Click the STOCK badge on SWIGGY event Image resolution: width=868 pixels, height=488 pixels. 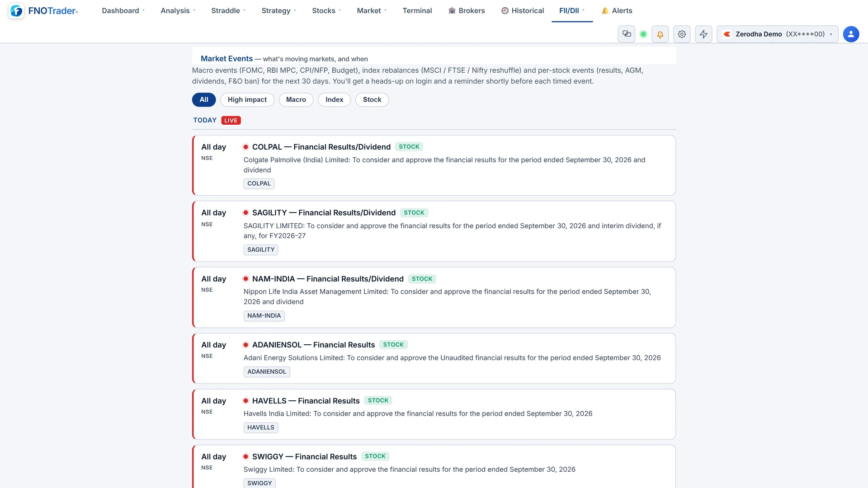tap(375, 456)
